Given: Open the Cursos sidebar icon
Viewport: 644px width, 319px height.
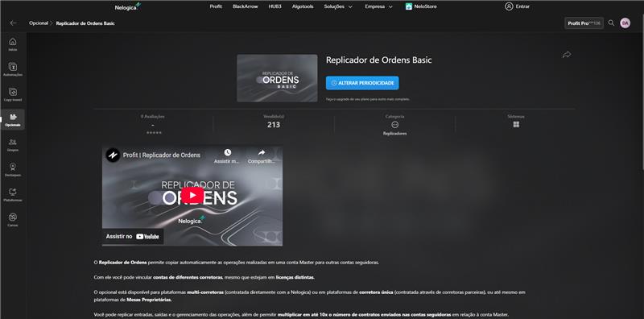Looking at the screenshot, I should tap(13, 220).
